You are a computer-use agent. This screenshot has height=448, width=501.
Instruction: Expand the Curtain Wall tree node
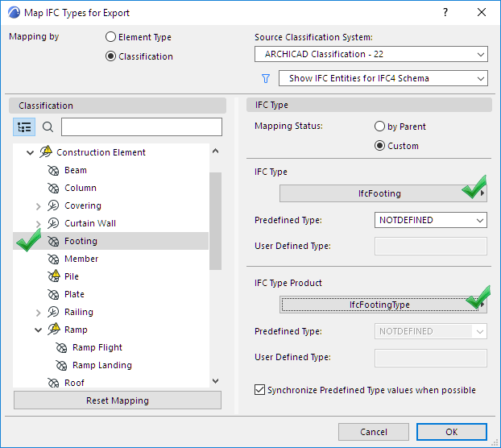[x=39, y=224]
